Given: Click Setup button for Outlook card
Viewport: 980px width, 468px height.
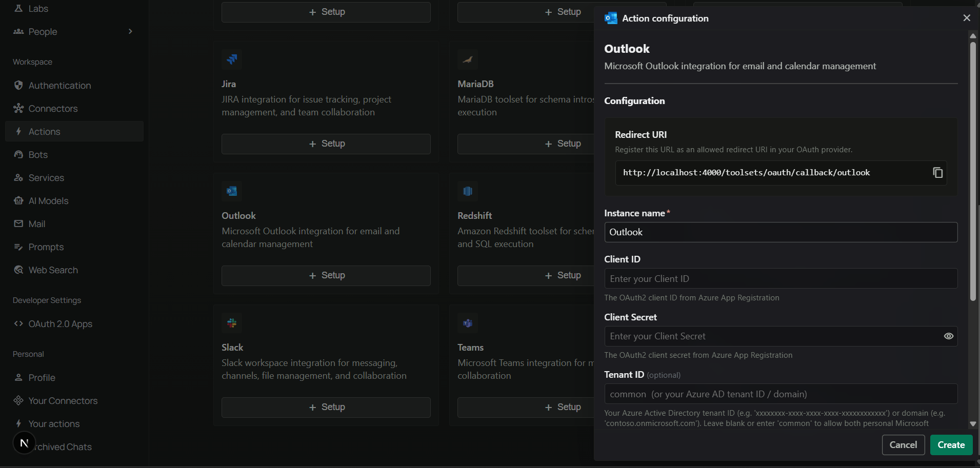Looking at the screenshot, I should pos(326,275).
